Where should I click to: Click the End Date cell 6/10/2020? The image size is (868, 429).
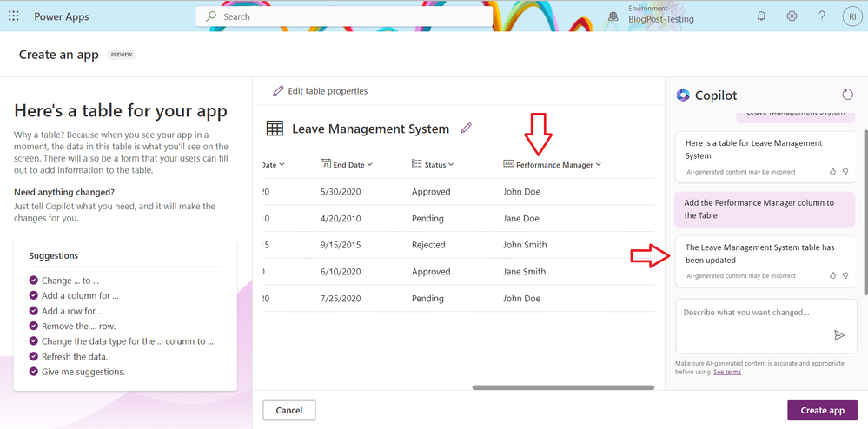click(340, 271)
